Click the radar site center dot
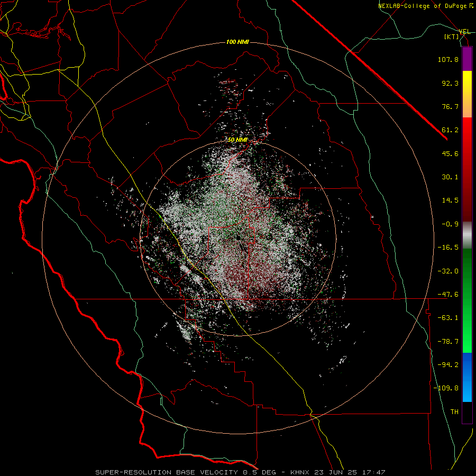Image resolution: width=476 pixels, height=476 pixels. [239, 237]
